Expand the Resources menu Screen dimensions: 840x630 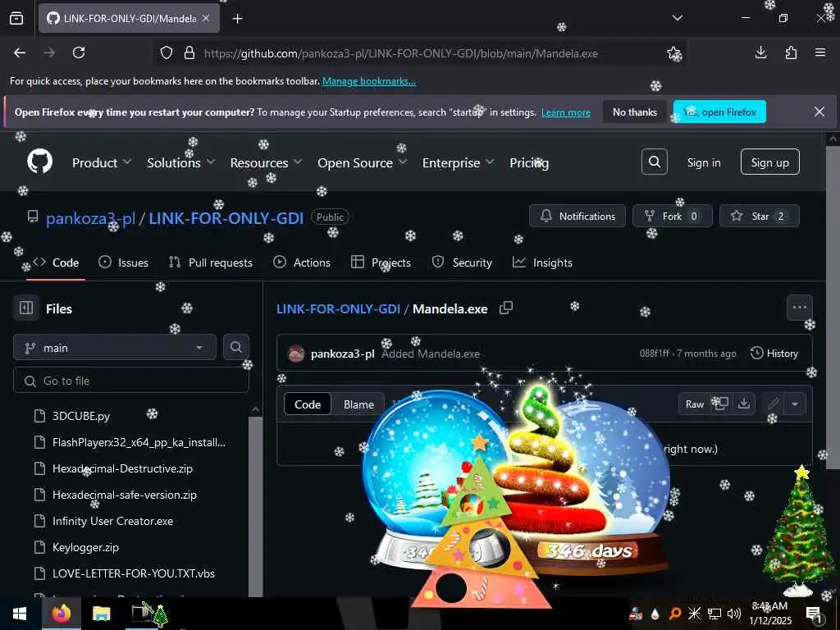[266, 162]
